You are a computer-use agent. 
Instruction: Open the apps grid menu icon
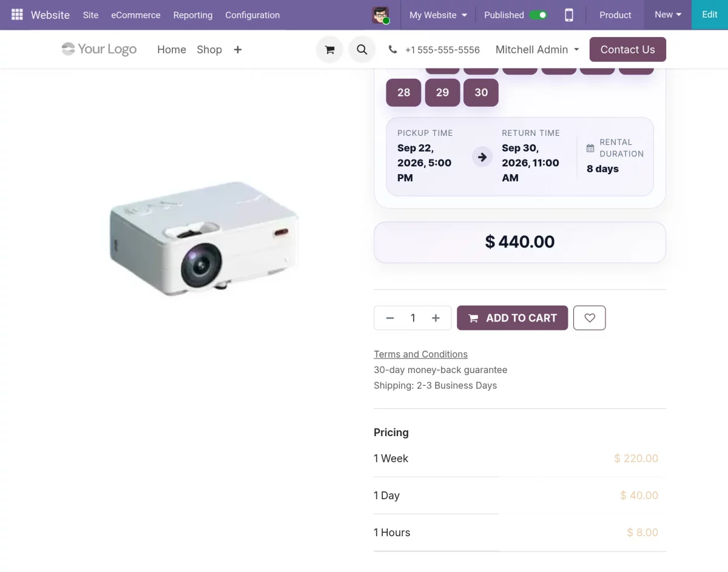click(17, 15)
